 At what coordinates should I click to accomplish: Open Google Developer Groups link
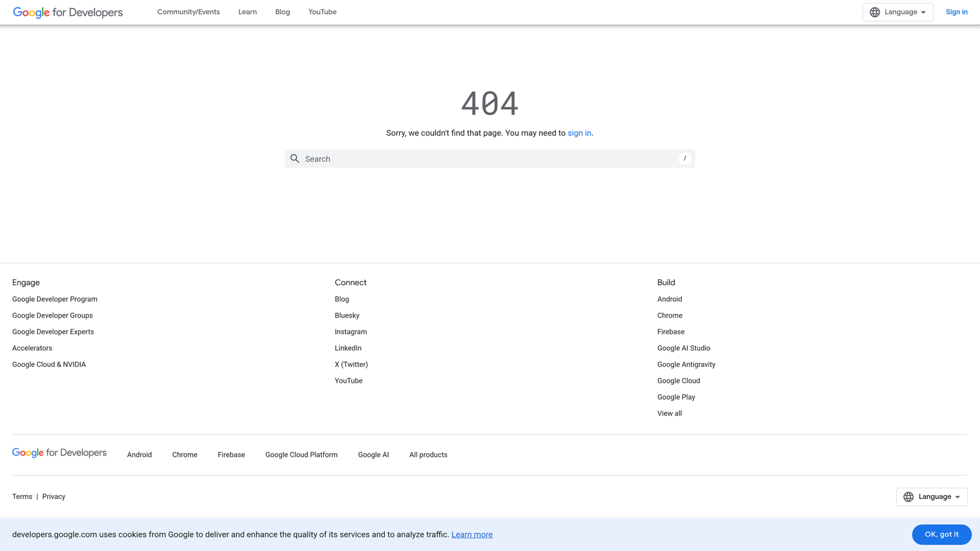click(53, 316)
